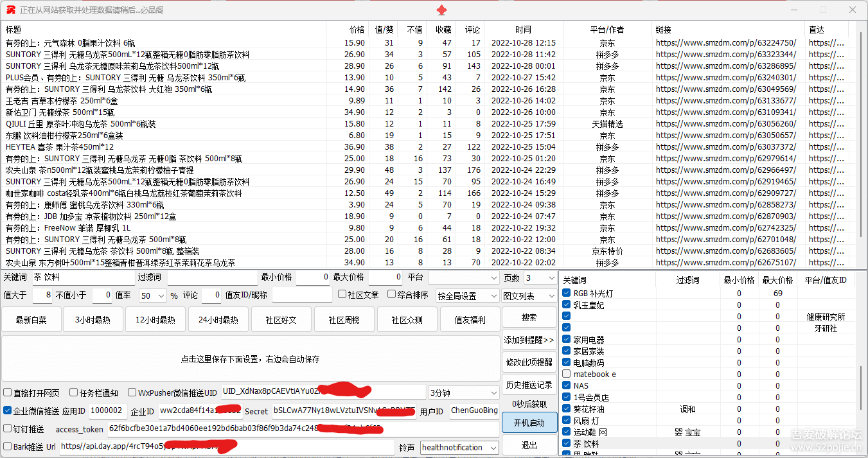Uncheck the RGB 补光灯 reminder checkbox
868x458 pixels.
pyautogui.click(x=566, y=293)
